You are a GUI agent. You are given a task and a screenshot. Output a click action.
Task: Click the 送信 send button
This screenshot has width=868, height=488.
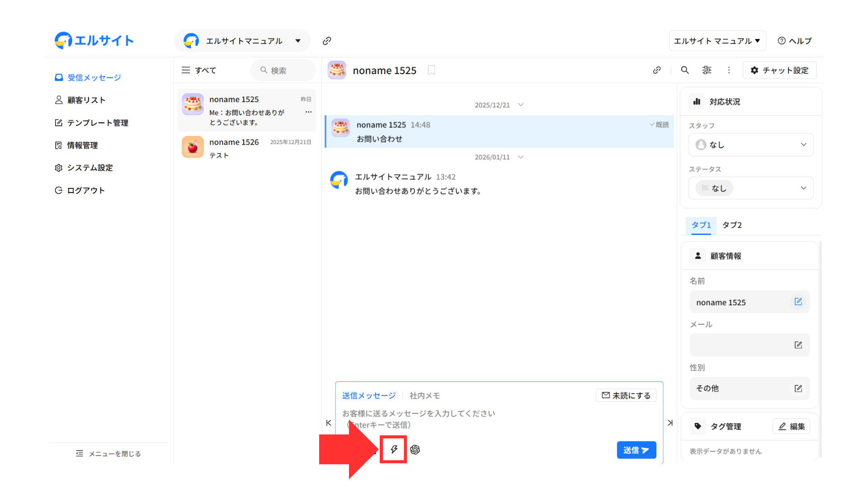pyautogui.click(x=636, y=450)
